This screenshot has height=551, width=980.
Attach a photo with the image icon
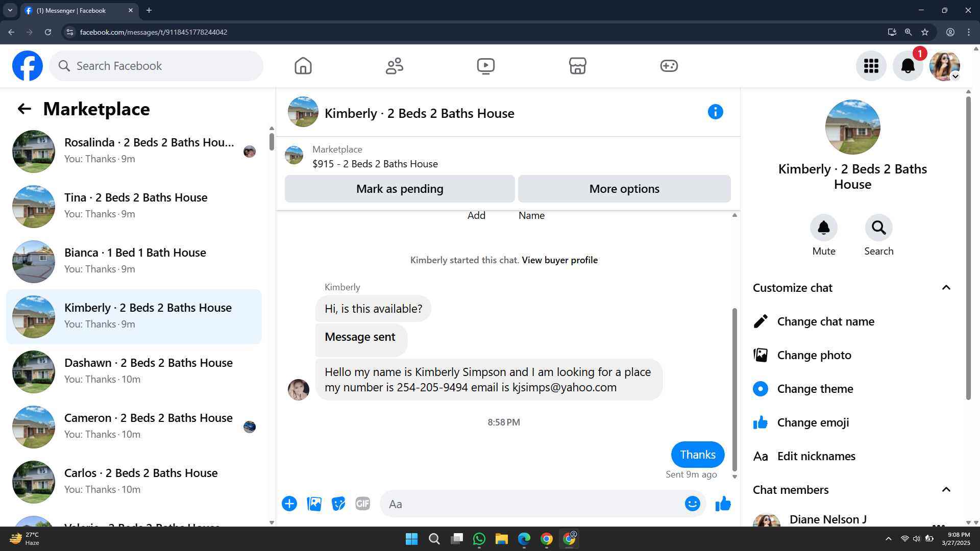(314, 504)
